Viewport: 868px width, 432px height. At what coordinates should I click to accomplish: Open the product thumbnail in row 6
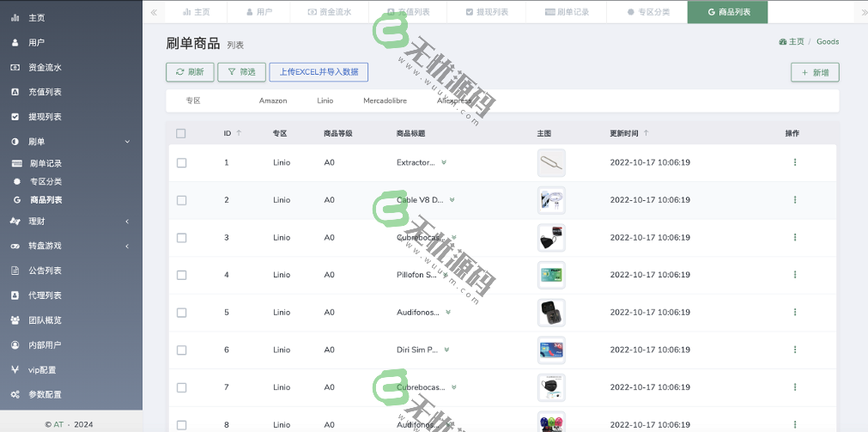551,350
